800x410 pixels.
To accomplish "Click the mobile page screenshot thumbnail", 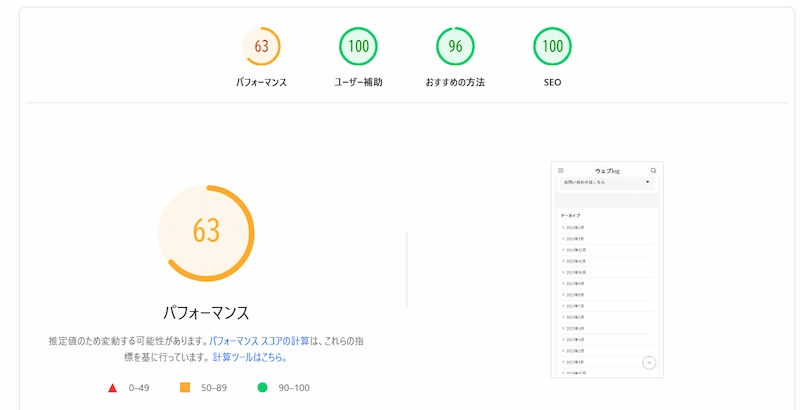I will (x=607, y=270).
